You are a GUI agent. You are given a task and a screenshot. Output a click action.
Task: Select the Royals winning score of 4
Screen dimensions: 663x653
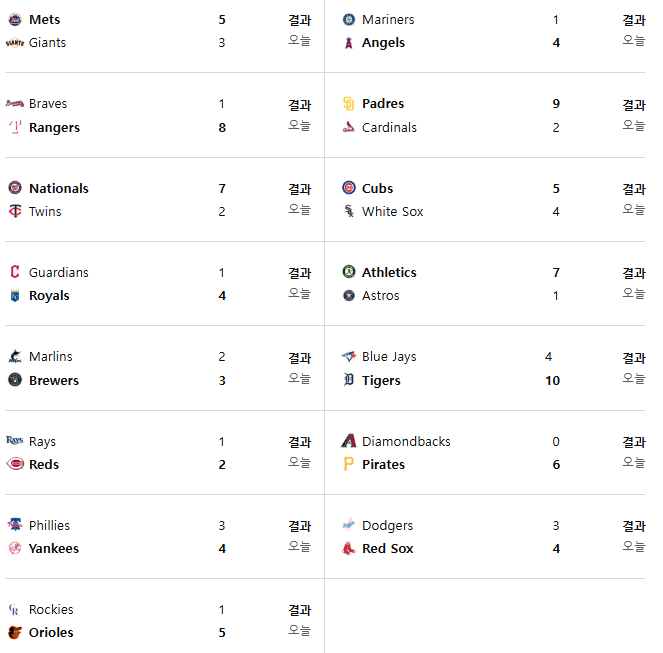pyautogui.click(x=222, y=296)
